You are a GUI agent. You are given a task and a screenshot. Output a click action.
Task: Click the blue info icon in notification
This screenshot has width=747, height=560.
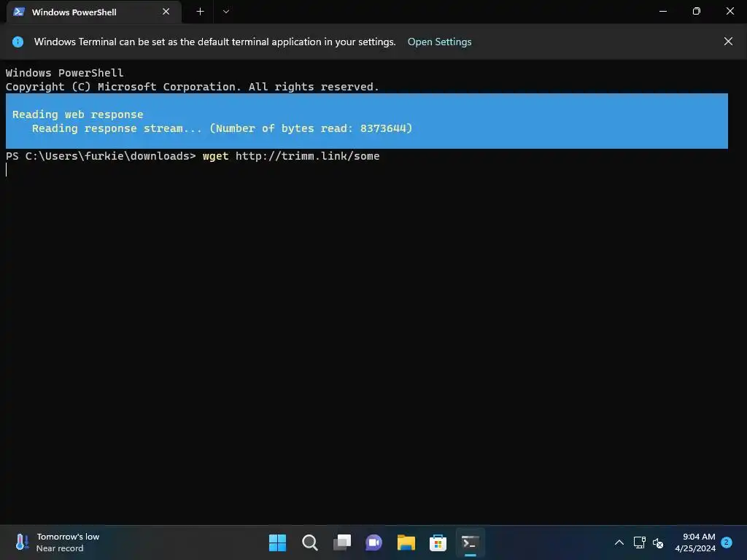pos(18,42)
